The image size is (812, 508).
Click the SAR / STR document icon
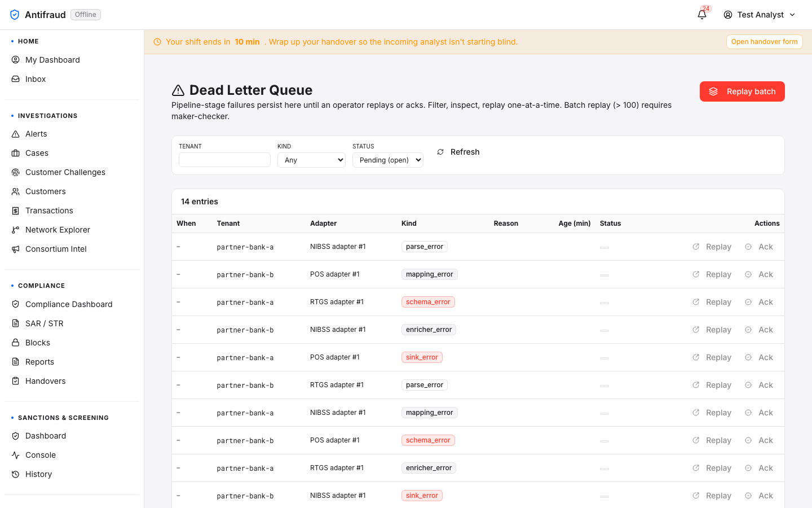click(16, 323)
